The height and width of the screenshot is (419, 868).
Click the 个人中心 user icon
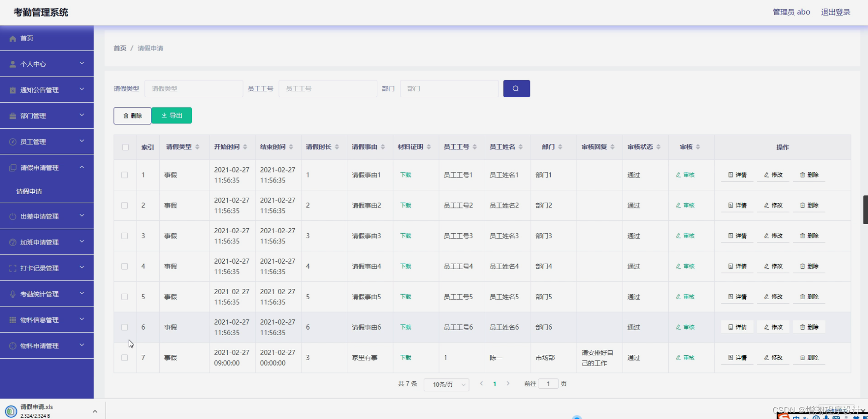pyautogui.click(x=13, y=65)
